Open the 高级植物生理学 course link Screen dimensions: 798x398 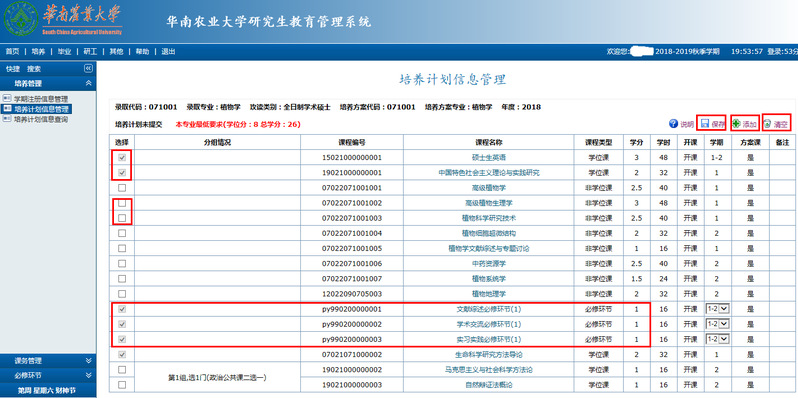pos(489,203)
